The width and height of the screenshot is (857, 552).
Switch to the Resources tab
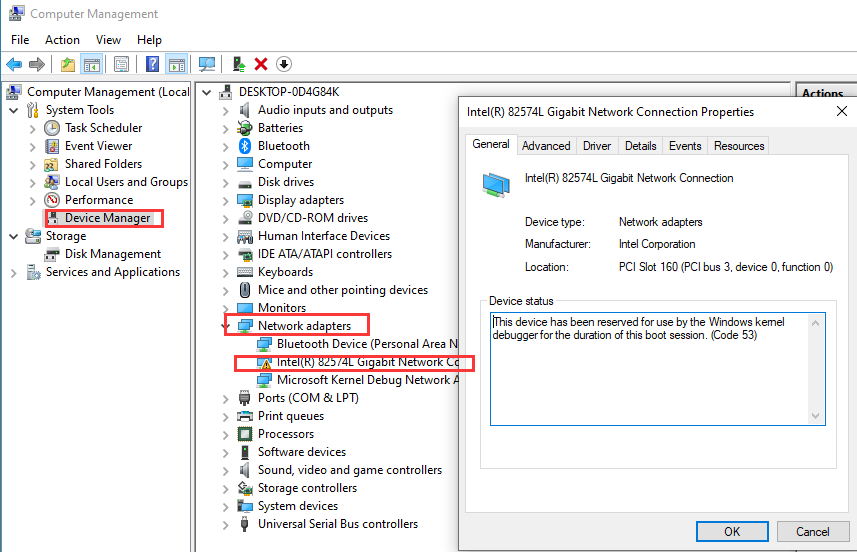tap(739, 146)
